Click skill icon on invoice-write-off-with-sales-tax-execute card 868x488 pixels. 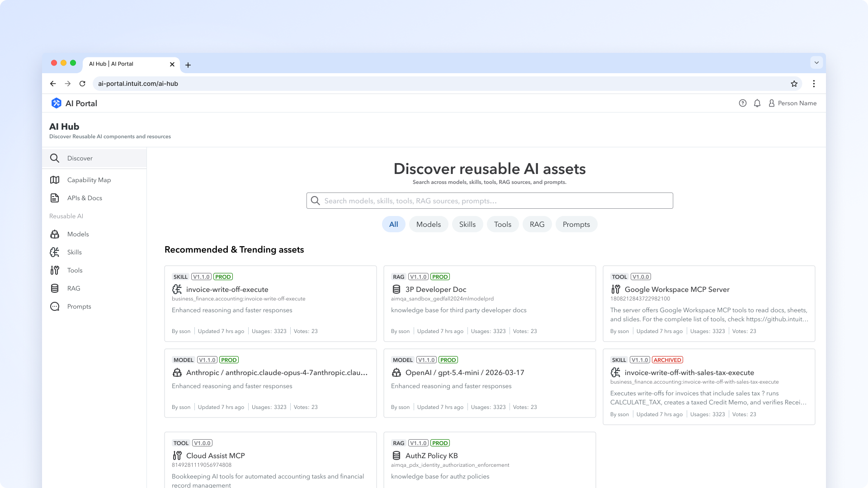(615, 372)
